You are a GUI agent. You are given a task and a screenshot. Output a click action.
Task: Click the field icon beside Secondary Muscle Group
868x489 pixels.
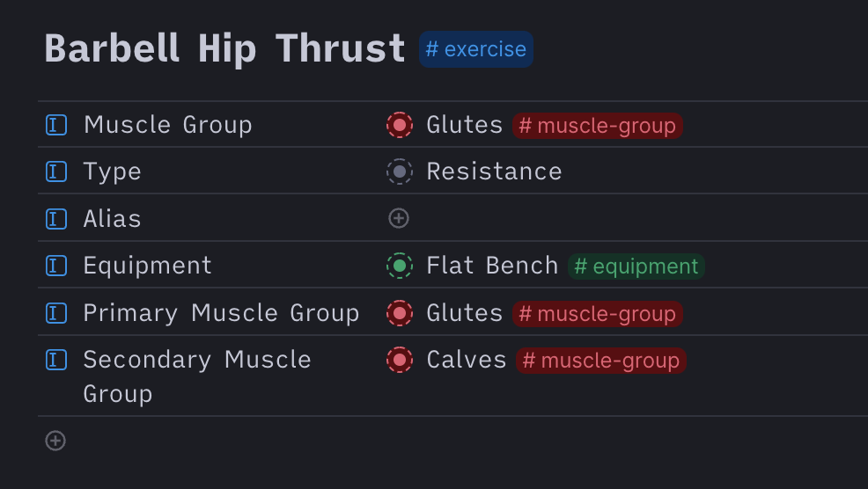click(56, 360)
